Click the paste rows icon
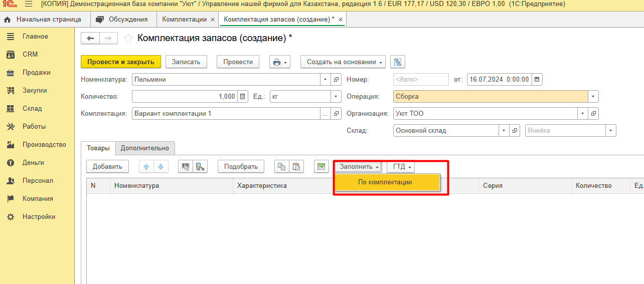This screenshot has height=284, width=644. tap(296, 167)
